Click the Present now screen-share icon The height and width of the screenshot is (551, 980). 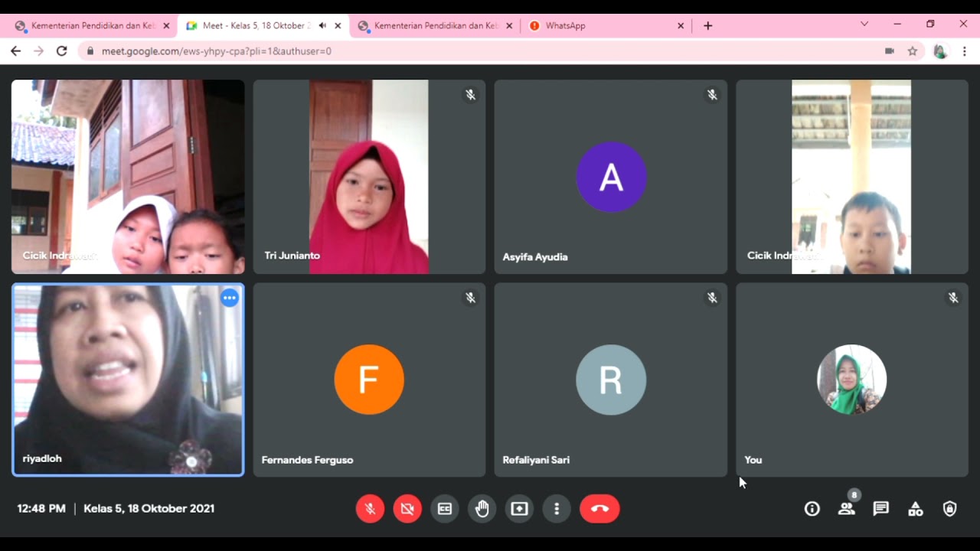pyautogui.click(x=520, y=509)
